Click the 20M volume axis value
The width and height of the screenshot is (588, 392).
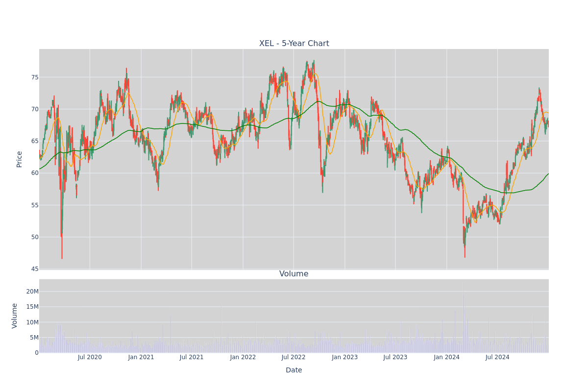point(32,292)
